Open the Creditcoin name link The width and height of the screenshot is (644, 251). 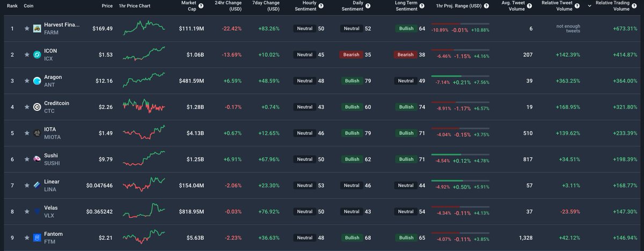point(56,103)
